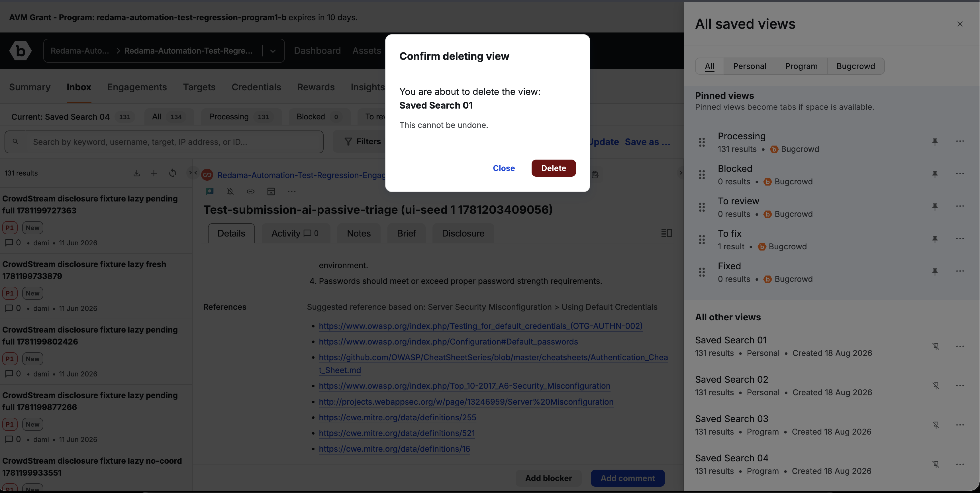Click the Bugcrowd logo icon
The height and width of the screenshot is (493, 980).
click(x=21, y=51)
